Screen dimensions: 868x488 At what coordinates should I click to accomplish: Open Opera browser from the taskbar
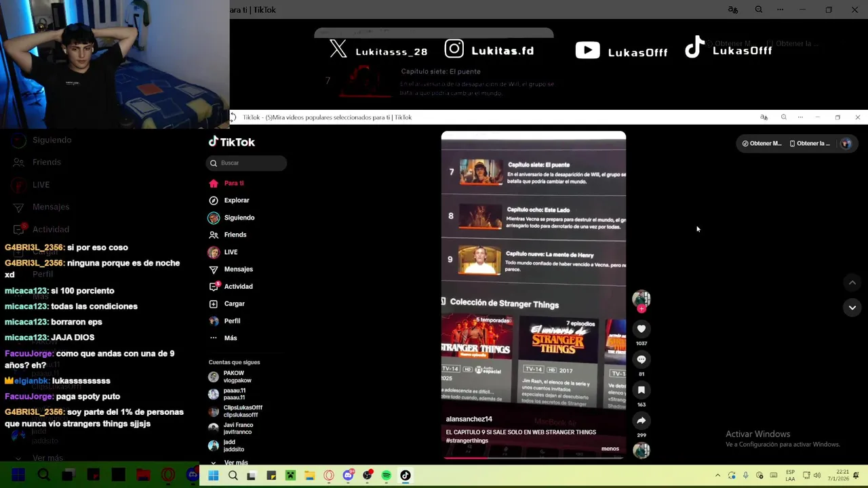point(329,476)
